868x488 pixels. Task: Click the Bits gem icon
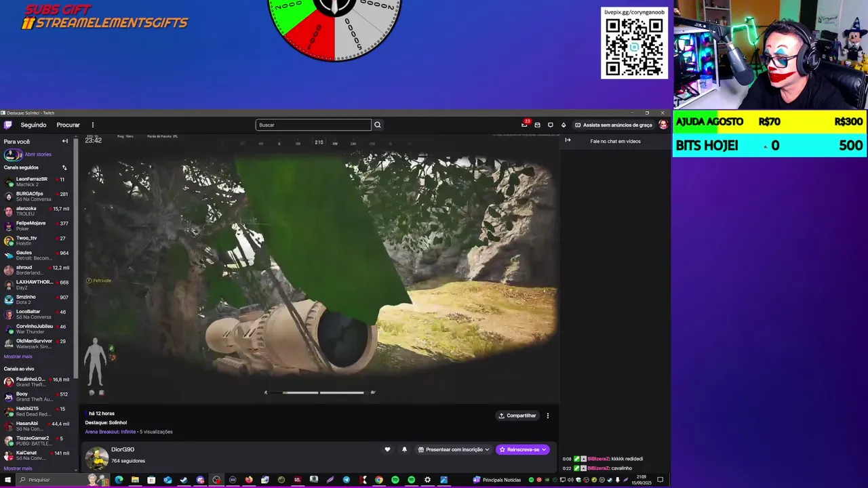pos(563,125)
